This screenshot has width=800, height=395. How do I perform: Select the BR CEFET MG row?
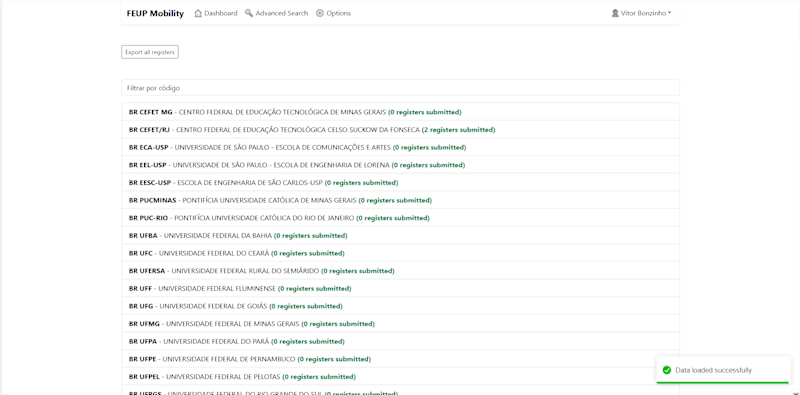(x=401, y=112)
